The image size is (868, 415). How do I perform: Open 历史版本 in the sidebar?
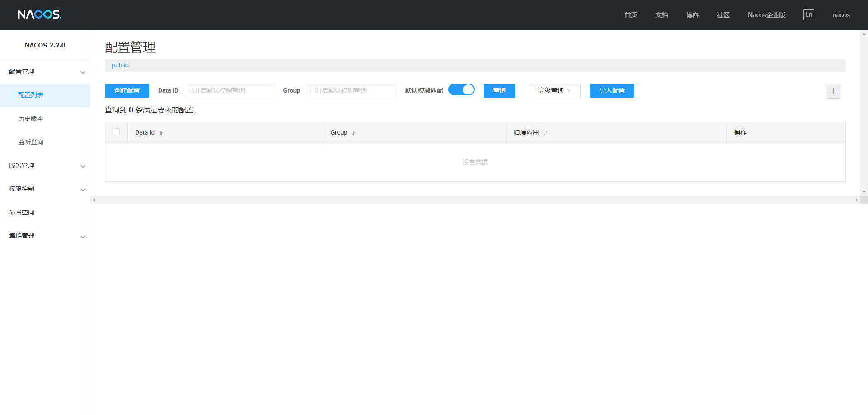(x=31, y=118)
